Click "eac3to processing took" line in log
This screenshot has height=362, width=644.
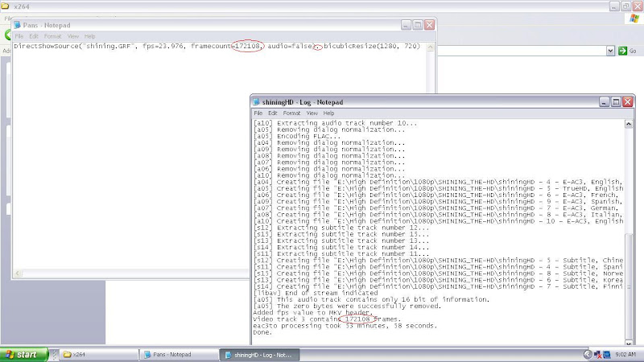coord(345,326)
